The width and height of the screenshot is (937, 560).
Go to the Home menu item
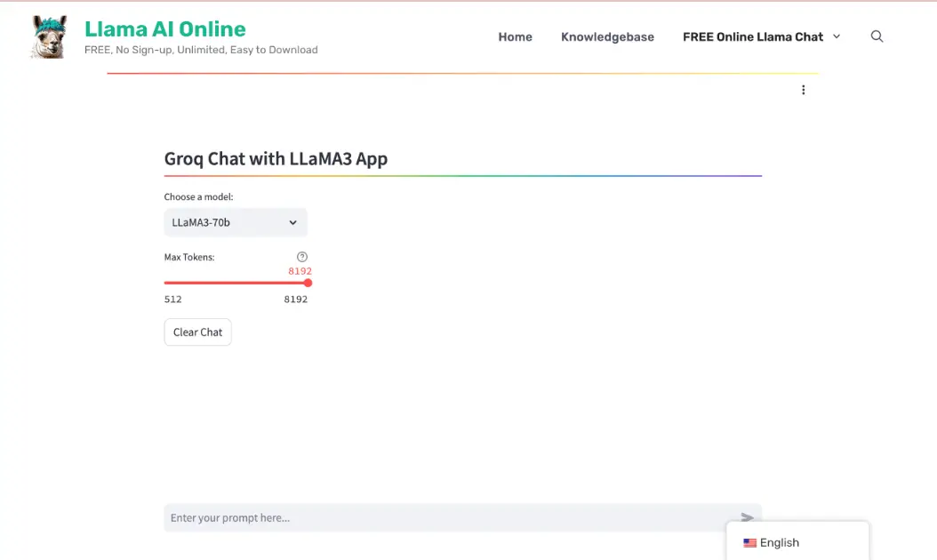click(515, 37)
